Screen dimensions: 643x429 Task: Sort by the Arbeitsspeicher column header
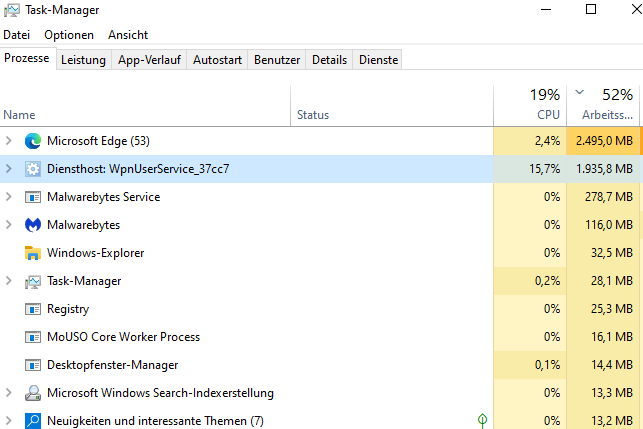point(604,105)
